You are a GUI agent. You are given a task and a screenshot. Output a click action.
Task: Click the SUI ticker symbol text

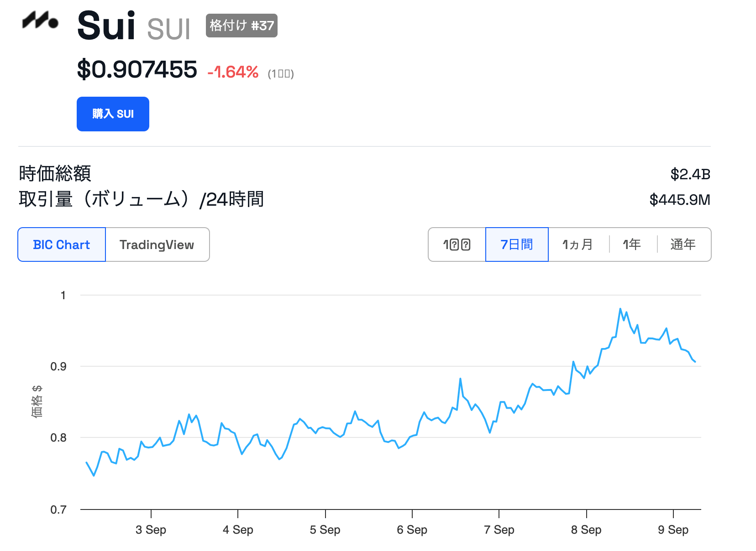(168, 29)
